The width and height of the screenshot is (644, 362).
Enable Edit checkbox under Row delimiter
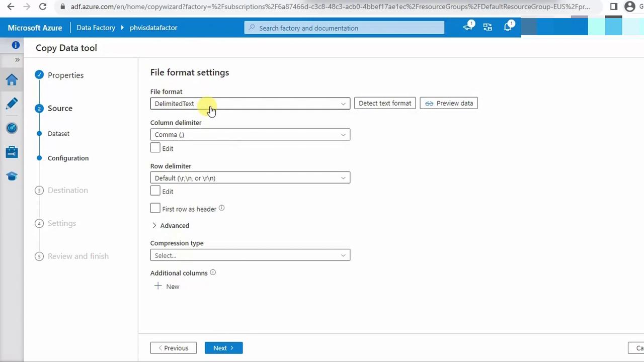pyautogui.click(x=155, y=191)
